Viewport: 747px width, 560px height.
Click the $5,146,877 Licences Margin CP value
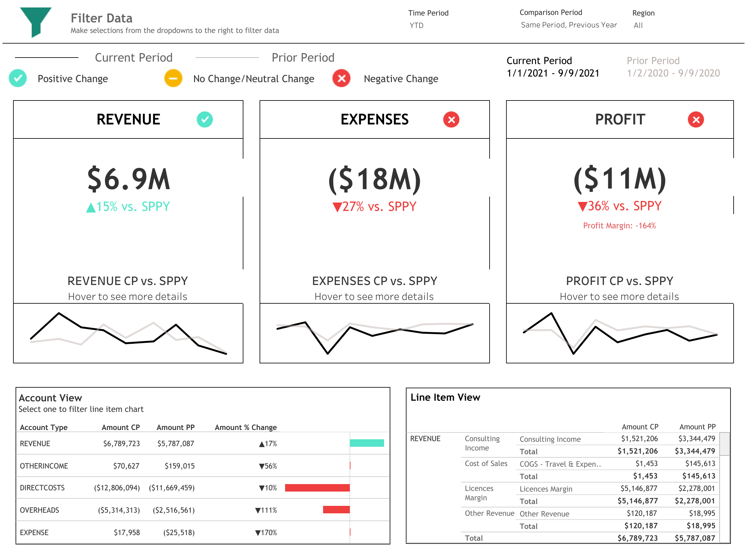639,488
